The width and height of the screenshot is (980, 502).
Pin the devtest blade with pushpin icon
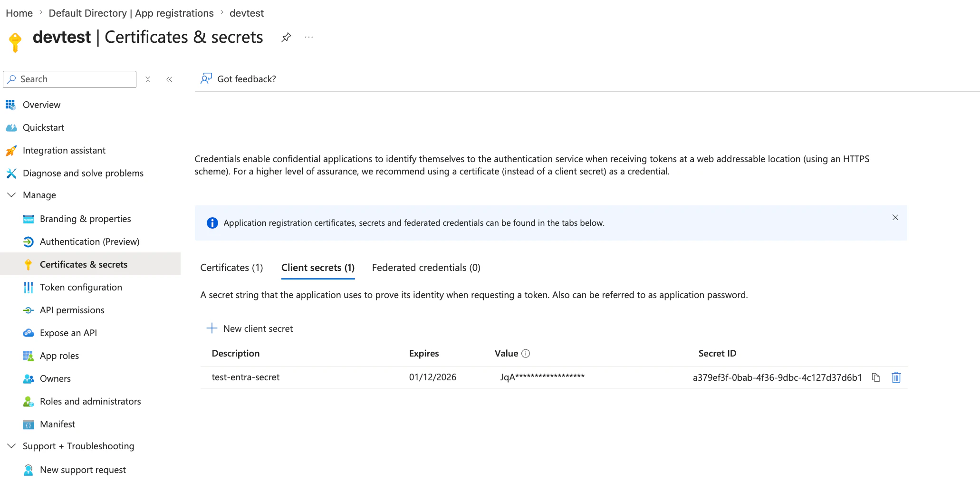click(286, 37)
